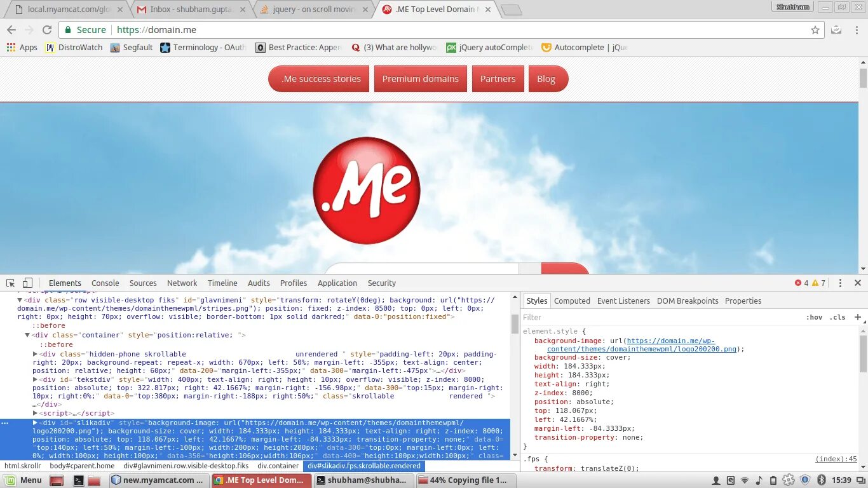Click the user account tray icon
This screenshot has width=868, height=488.
(716, 480)
